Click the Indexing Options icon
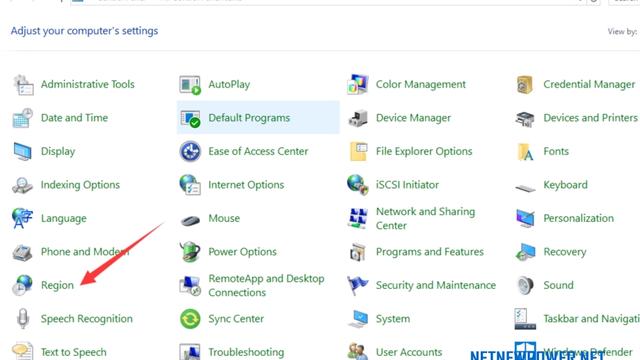Image resolution: width=640 pixels, height=360 pixels. (22, 185)
